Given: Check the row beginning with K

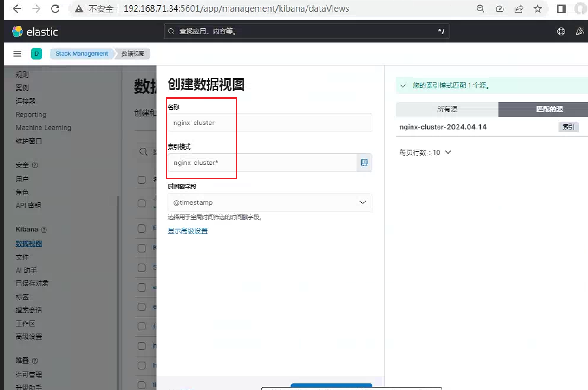Looking at the screenshot, I should coord(142,248).
